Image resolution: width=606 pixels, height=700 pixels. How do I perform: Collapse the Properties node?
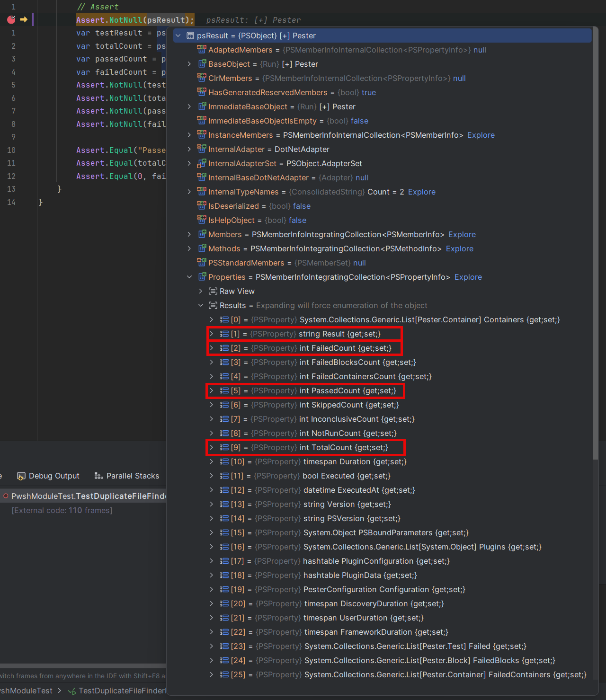(189, 277)
